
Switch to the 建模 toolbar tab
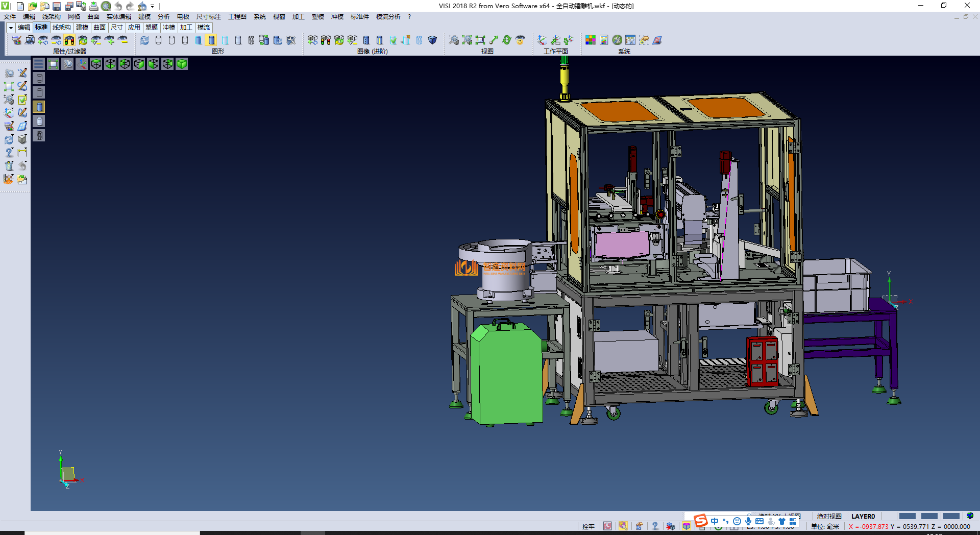[82, 28]
